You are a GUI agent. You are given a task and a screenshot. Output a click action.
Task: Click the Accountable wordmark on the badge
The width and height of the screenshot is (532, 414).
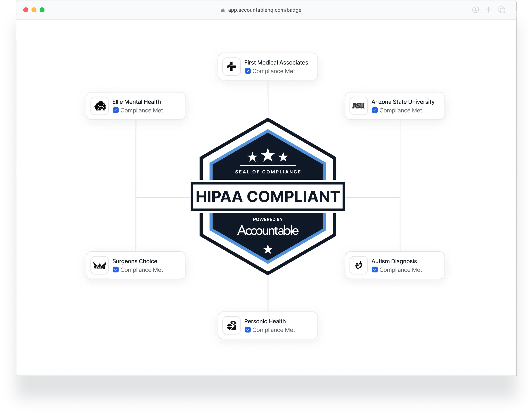point(268,231)
